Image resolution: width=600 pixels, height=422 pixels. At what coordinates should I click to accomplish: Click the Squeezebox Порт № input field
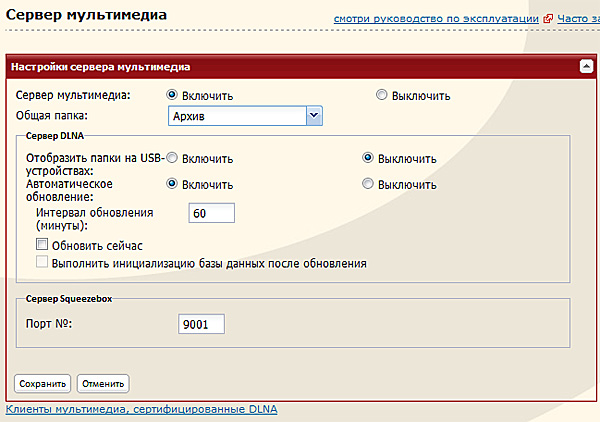(x=201, y=324)
